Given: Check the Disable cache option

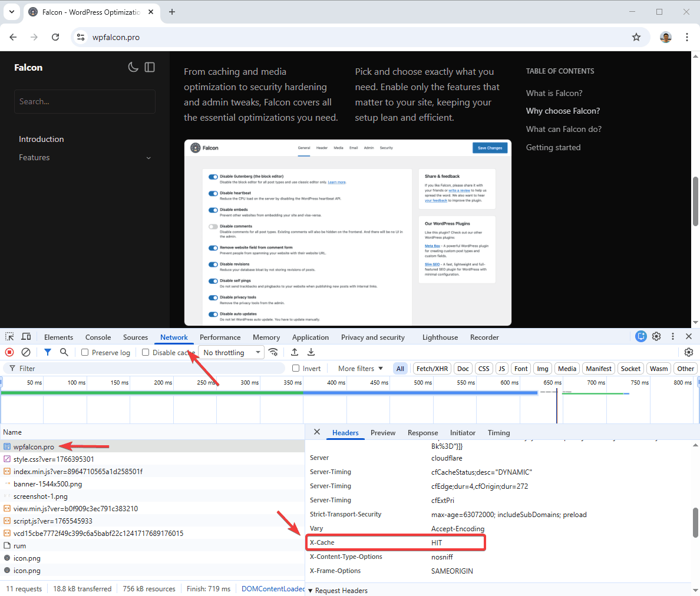Looking at the screenshot, I should pyautogui.click(x=145, y=352).
